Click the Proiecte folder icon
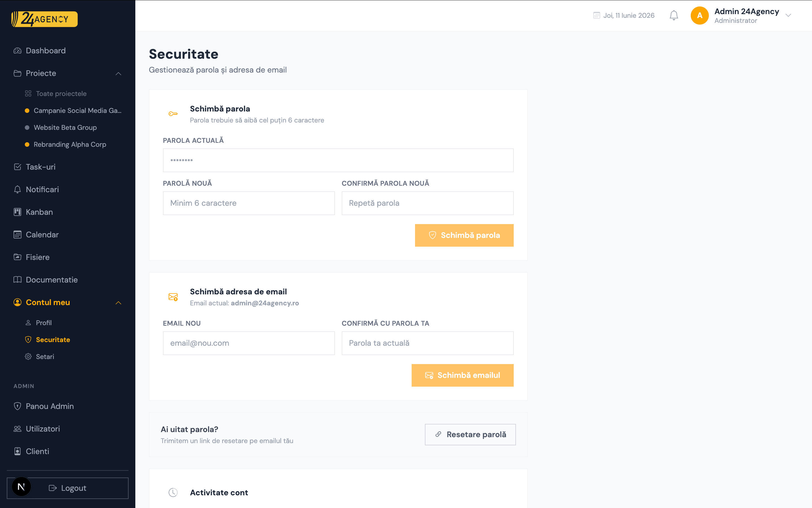This screenshot has height=508, width=812. pos(17,73)
